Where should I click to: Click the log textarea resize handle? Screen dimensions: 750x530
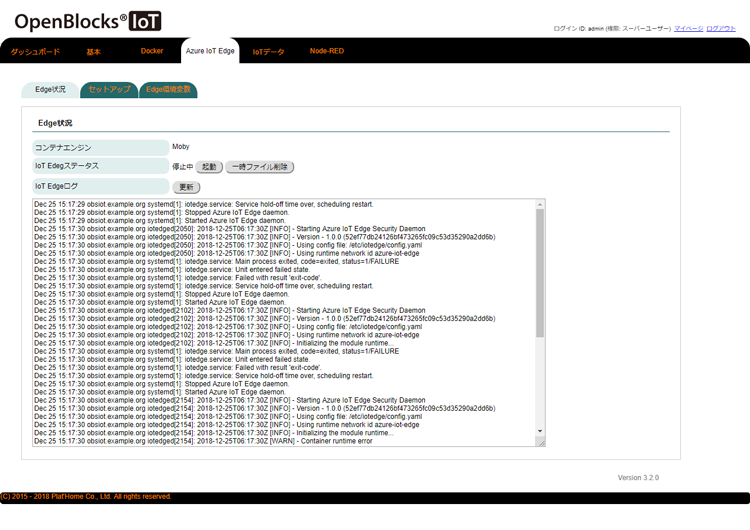click(541, 443)
